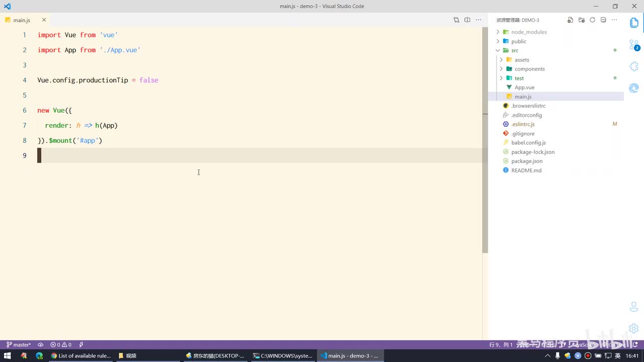Show hidden system tray icons
The image size is (644, 362).
coord(548,355)
